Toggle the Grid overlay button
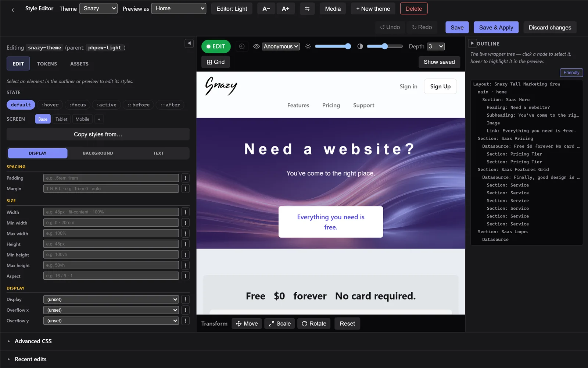The height and width of the screenshot is (368, 588). point(216,62)
